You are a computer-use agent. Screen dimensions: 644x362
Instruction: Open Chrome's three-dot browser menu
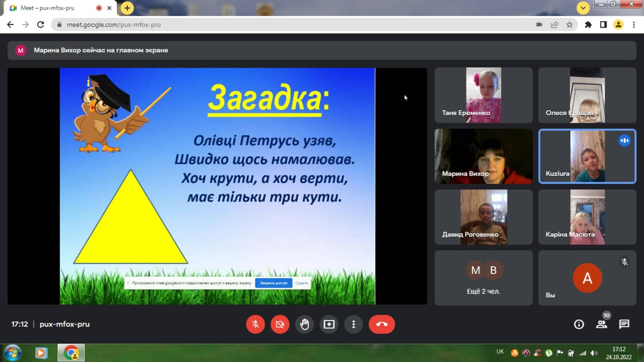(x=634, y=25)
